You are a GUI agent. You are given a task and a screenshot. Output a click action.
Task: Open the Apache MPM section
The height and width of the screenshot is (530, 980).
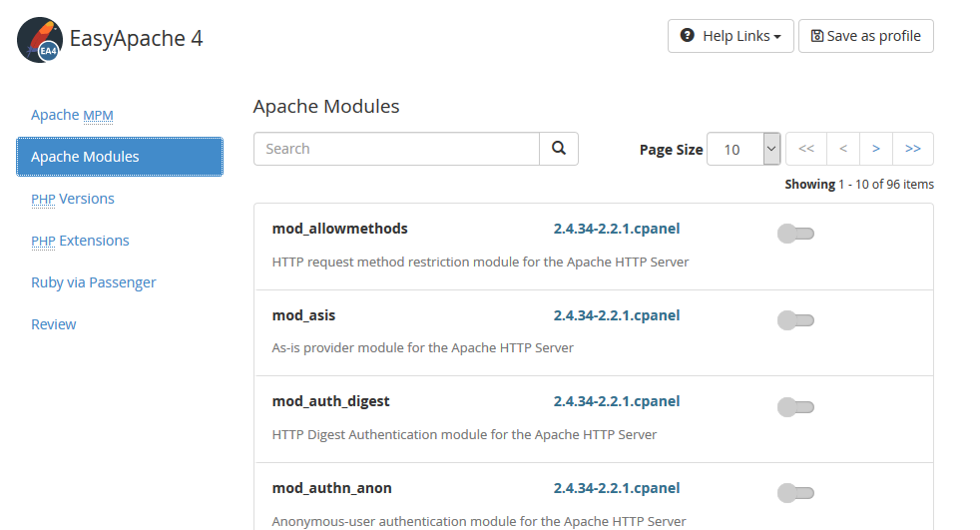[73, 115]
